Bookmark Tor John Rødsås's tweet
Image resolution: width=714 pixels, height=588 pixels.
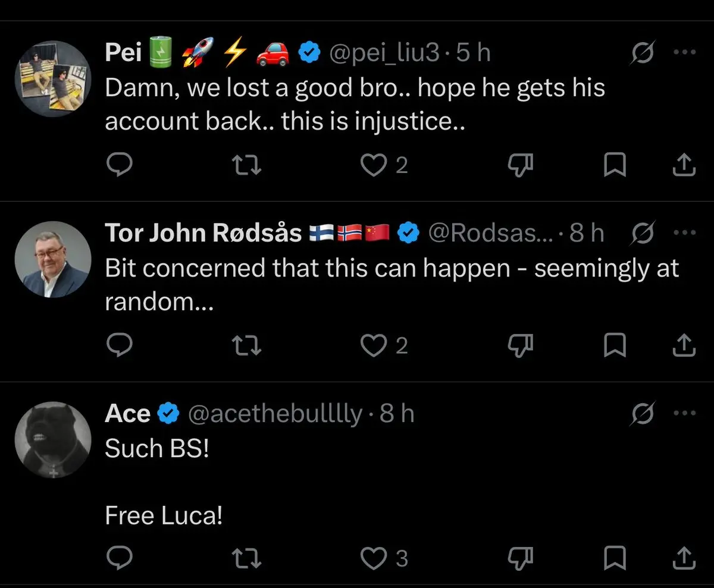pos(615,345)
